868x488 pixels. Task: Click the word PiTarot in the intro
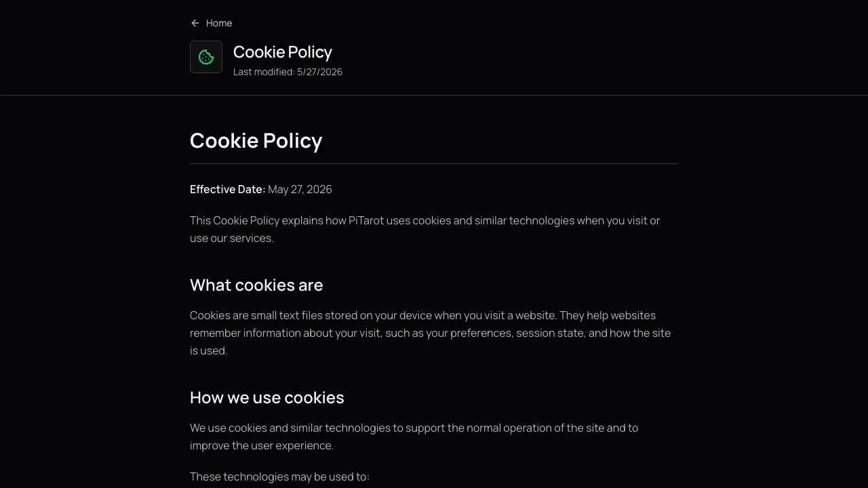pos(366,220)
